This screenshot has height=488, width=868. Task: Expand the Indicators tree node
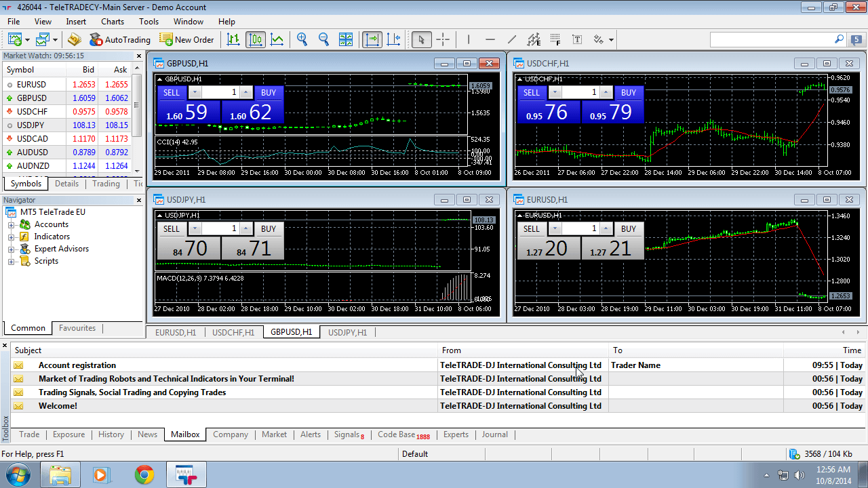[x=11, y=237]
